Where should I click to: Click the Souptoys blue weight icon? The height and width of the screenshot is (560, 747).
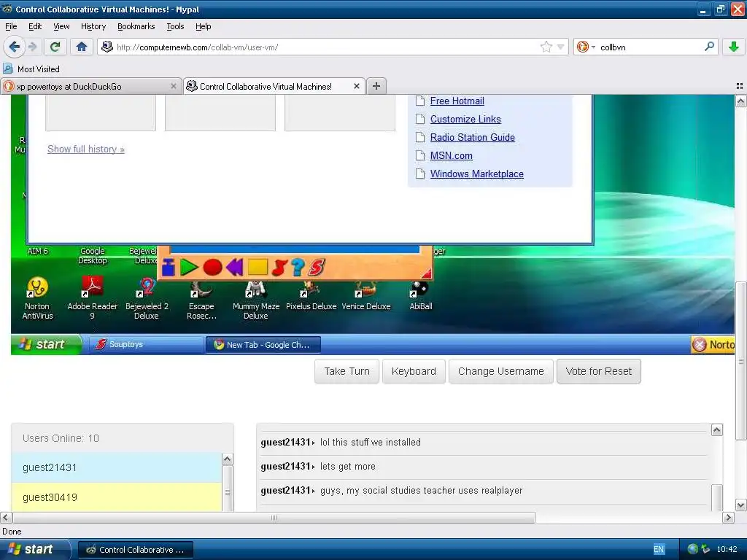point(169,268)
